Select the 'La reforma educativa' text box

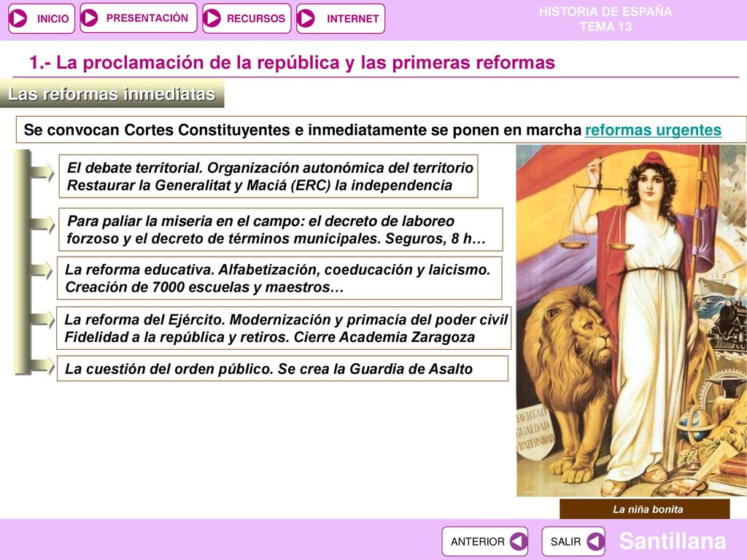pos(279,278)
